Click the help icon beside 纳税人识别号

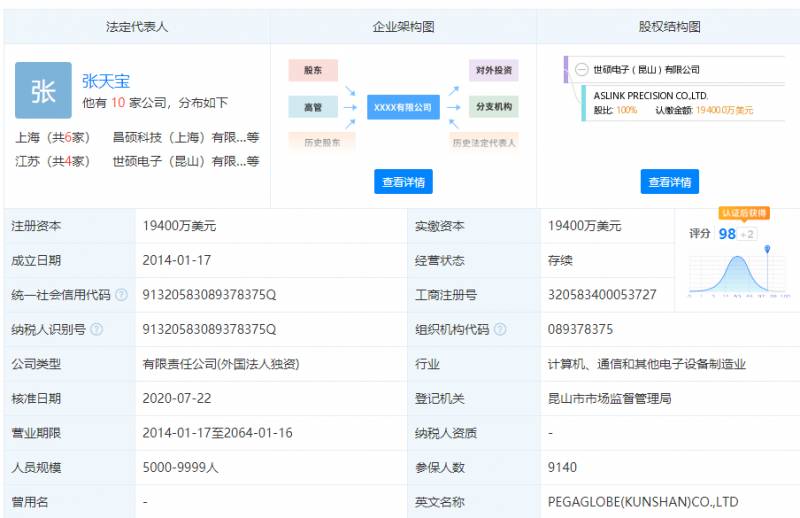(96, 329)
